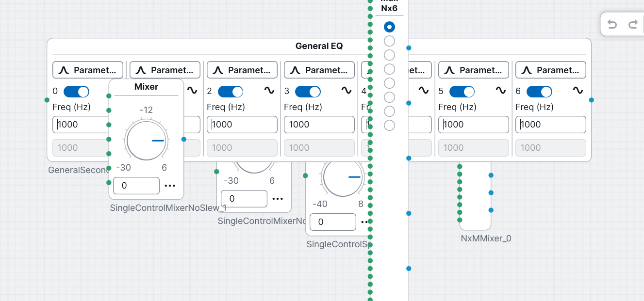Click the General EQ title header
This screenshot has width=644, height=301.
(319, 46)
